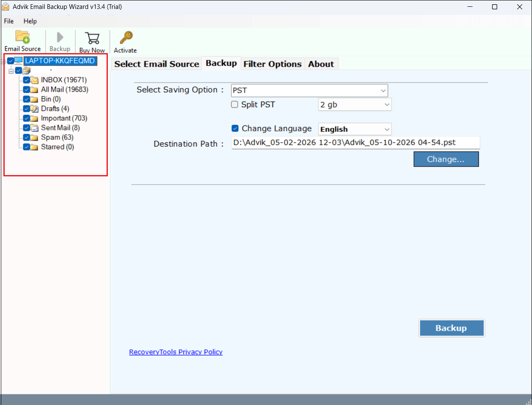Uncheck the Starred (0) checkbox

pyautogui.click(x=26, y=147)
